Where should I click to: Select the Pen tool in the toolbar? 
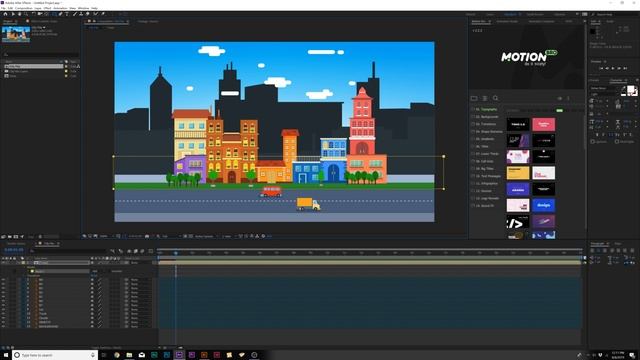60,13
